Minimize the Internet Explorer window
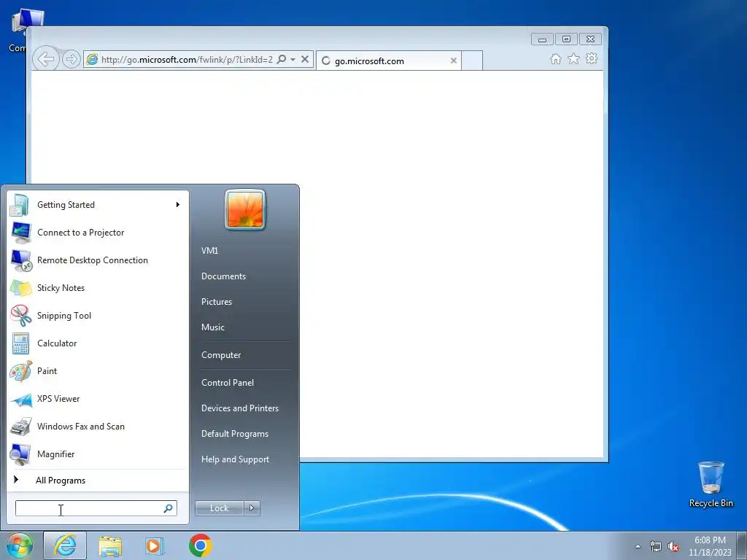This screenshot has height=560, width=747. pyautogui.click(x=542, y=39)
